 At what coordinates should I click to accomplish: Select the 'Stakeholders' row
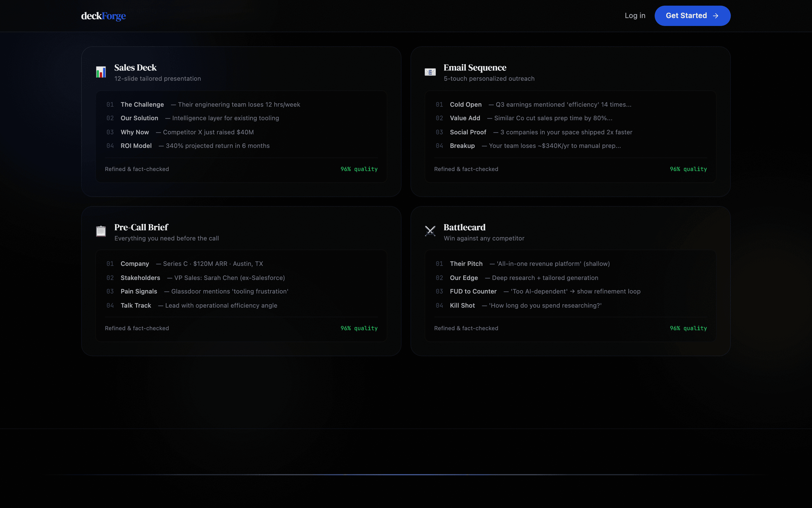(241, 278)
